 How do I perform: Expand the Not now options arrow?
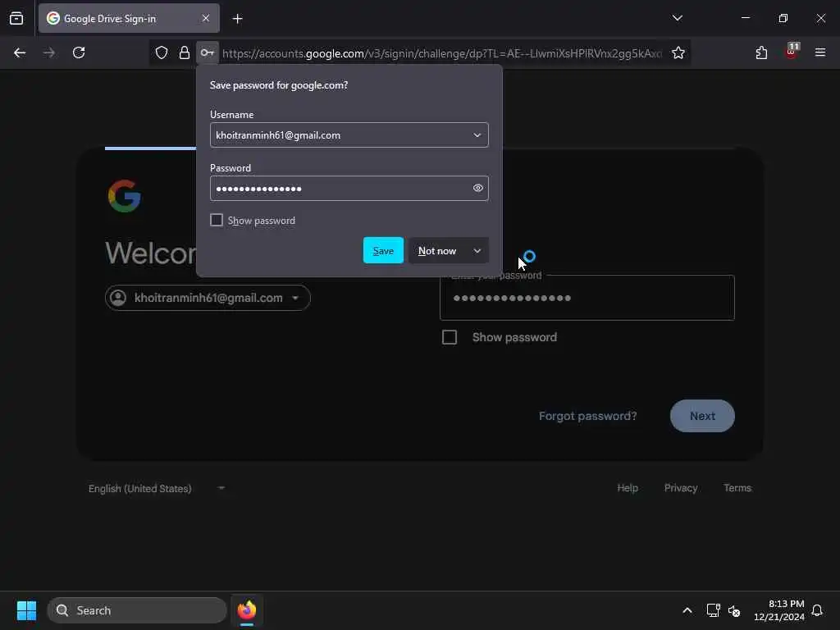[x=477, y=250]
